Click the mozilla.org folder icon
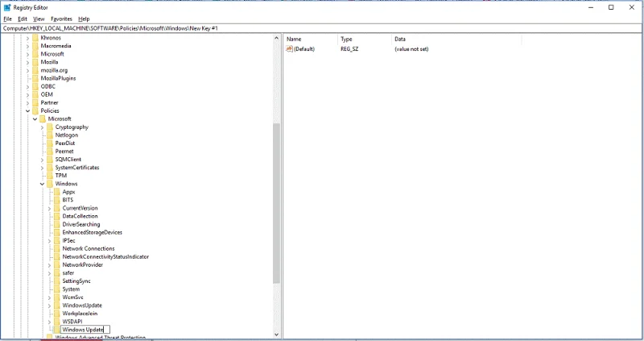The width and height of the screenshot is (644, 341). point(35,70)
